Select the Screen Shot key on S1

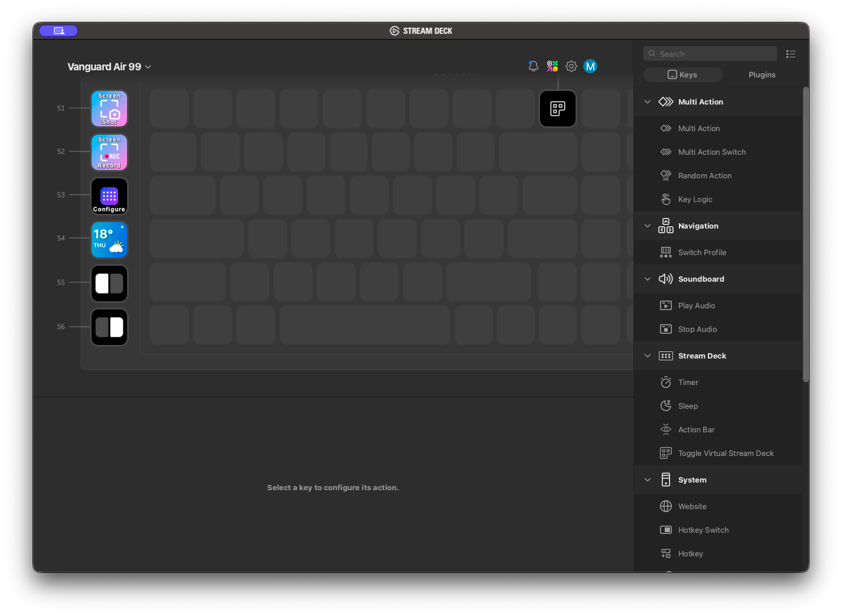click(x=109, y=109)
